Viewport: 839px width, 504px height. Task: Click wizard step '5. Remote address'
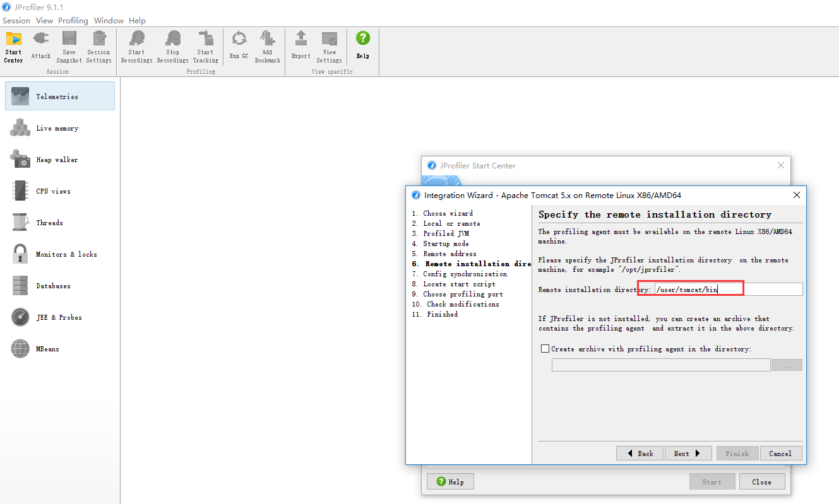[x=444, y=254]
